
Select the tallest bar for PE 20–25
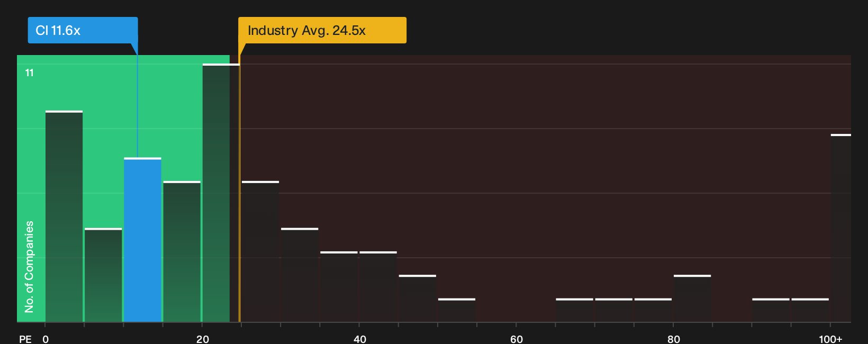(x=221, y=193)
